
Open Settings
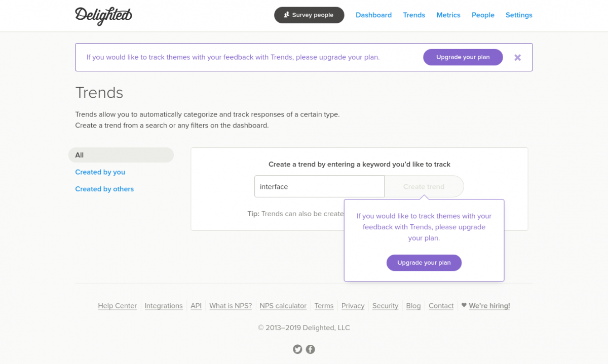[519, 15]
